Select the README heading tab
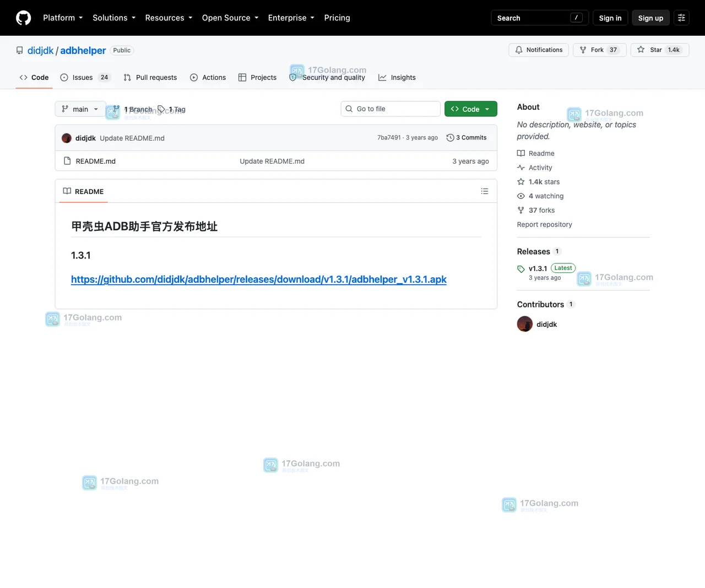705x588 pixels. pyautogui.click(x=84, y=191)
